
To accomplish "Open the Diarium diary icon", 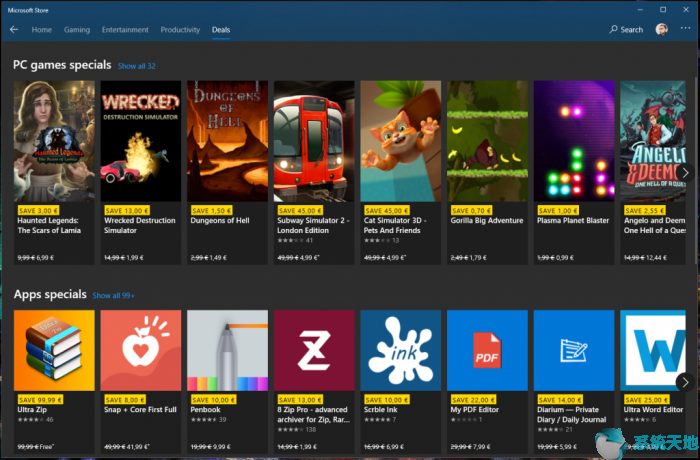I will [574, 351].
